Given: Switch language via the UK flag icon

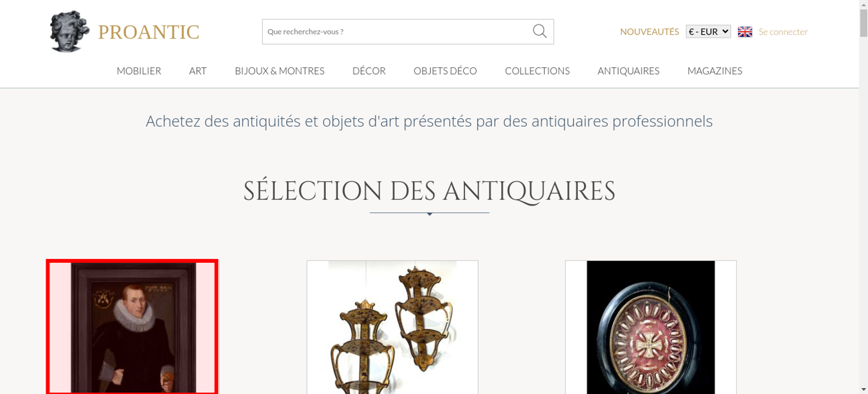Looking at the screenshot, I should tap(745, 32).
